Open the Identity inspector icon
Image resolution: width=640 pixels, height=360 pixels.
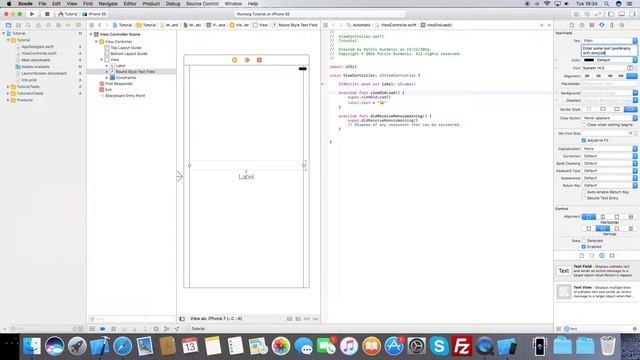[591, 25]
